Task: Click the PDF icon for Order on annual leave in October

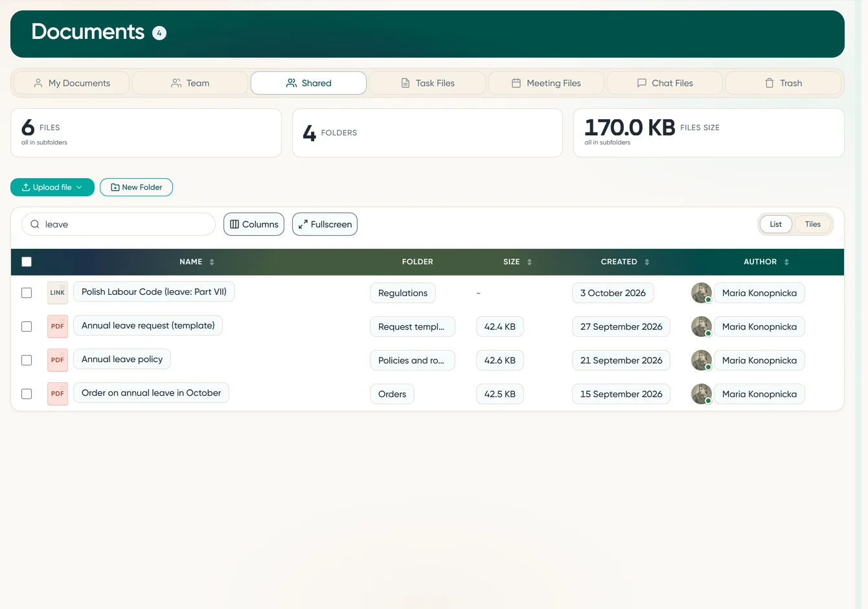Action: (58, 394)
